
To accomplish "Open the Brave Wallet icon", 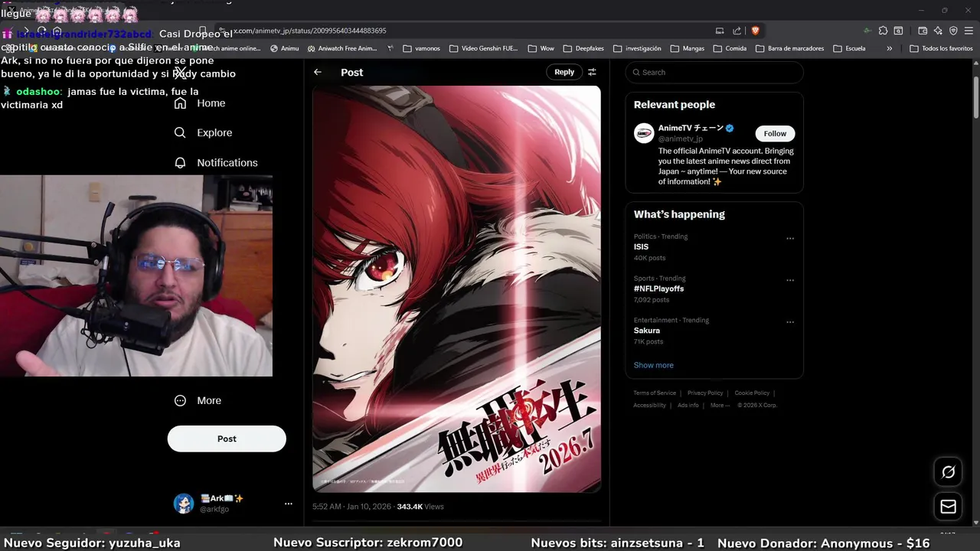I will (923, 31).
